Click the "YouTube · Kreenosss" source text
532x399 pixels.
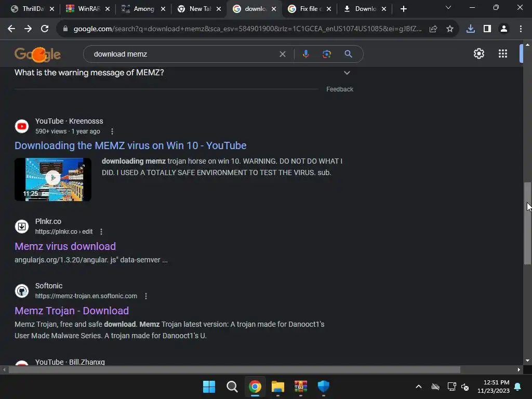coord(69,121)
